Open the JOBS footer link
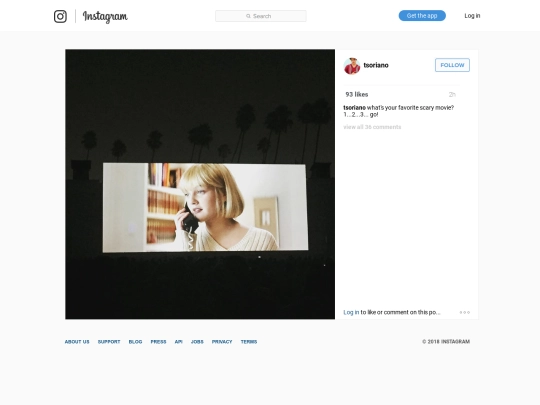 (x=197, y=342)
